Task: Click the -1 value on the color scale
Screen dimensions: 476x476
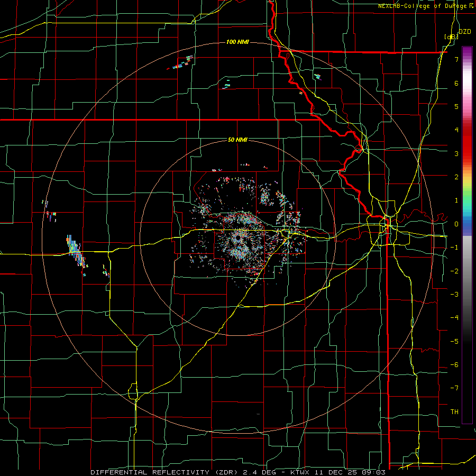Action: pos(454,248)
